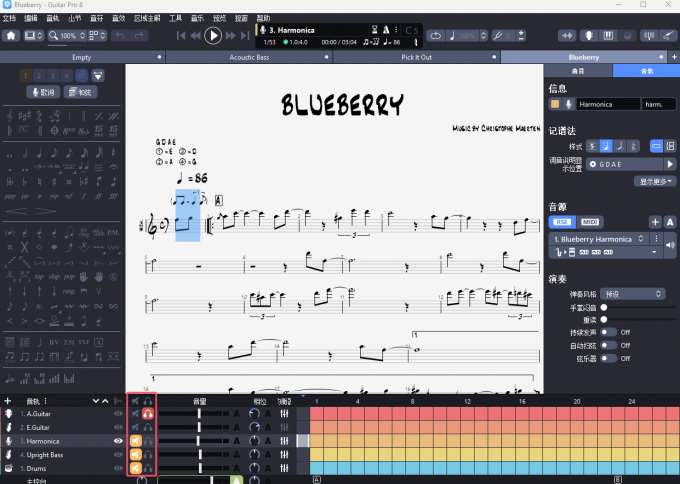Select the MIDI sound mode button

coord(591,221)
